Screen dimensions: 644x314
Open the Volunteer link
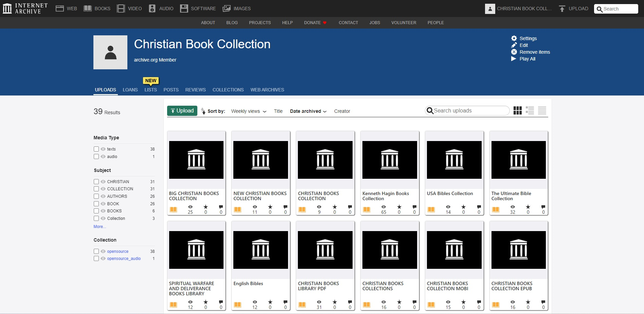(404, 23)
